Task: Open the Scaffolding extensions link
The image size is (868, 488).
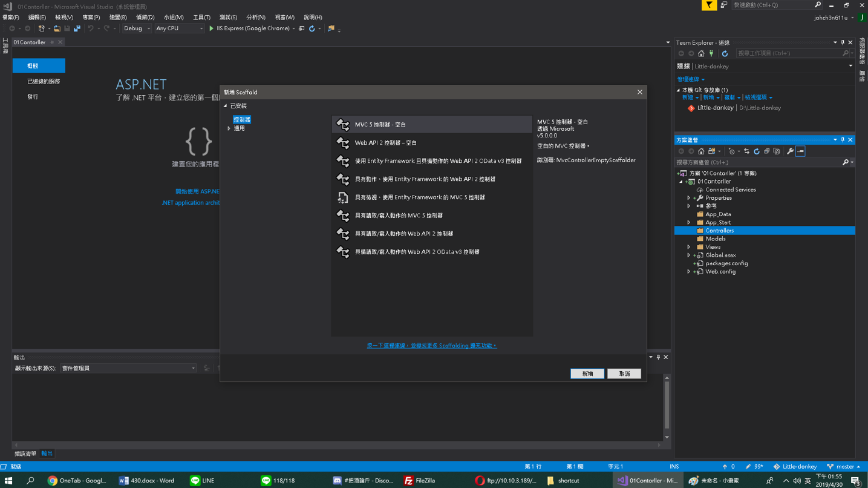Action: coord(431,346)
